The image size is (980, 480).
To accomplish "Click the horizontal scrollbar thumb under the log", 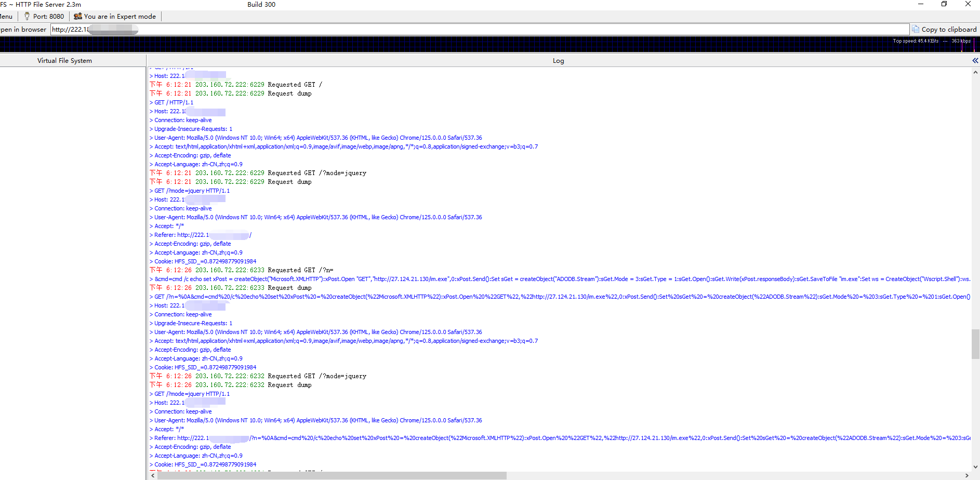I will (332, 475).
